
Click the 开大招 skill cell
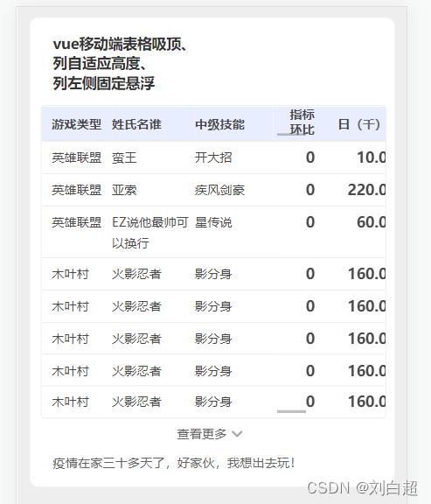213,157
